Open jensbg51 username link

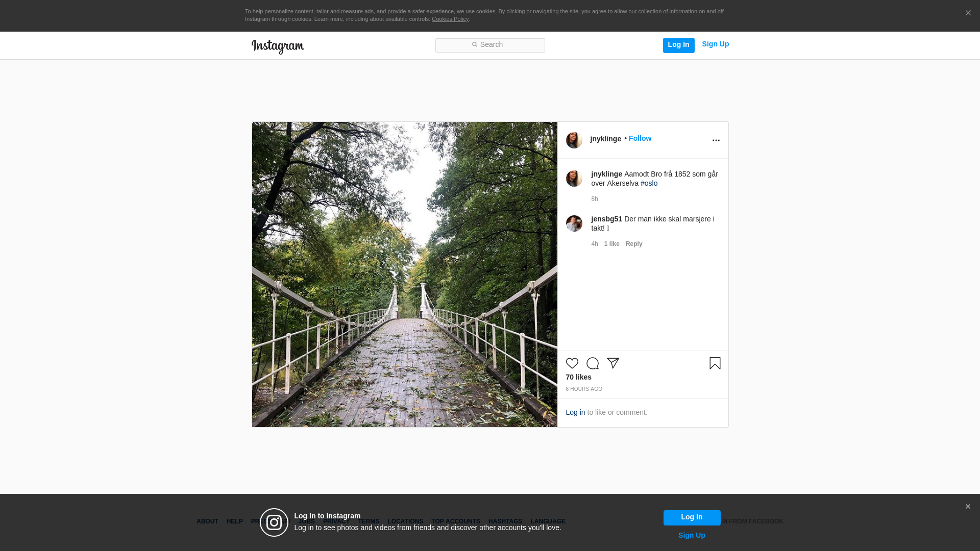coord(607,219)
